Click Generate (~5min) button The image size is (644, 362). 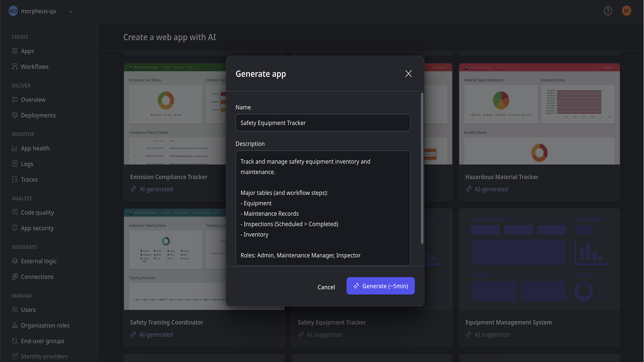tap(380, 286)
